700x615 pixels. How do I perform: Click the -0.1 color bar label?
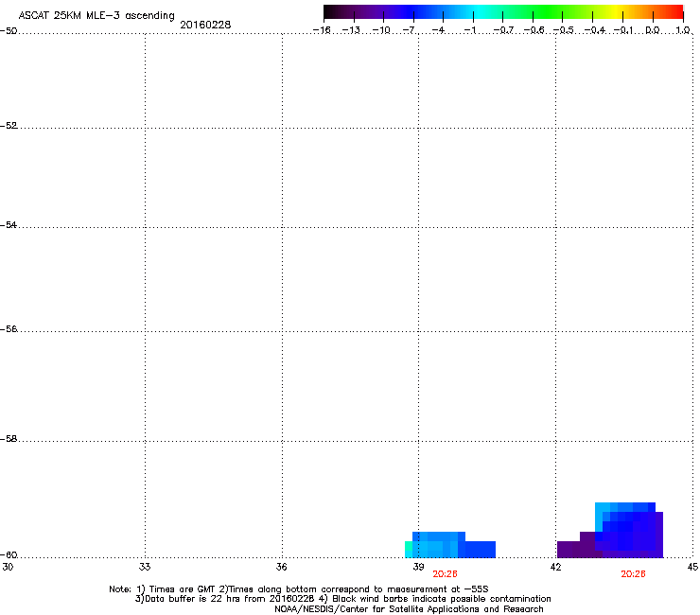tap(623, 30)
